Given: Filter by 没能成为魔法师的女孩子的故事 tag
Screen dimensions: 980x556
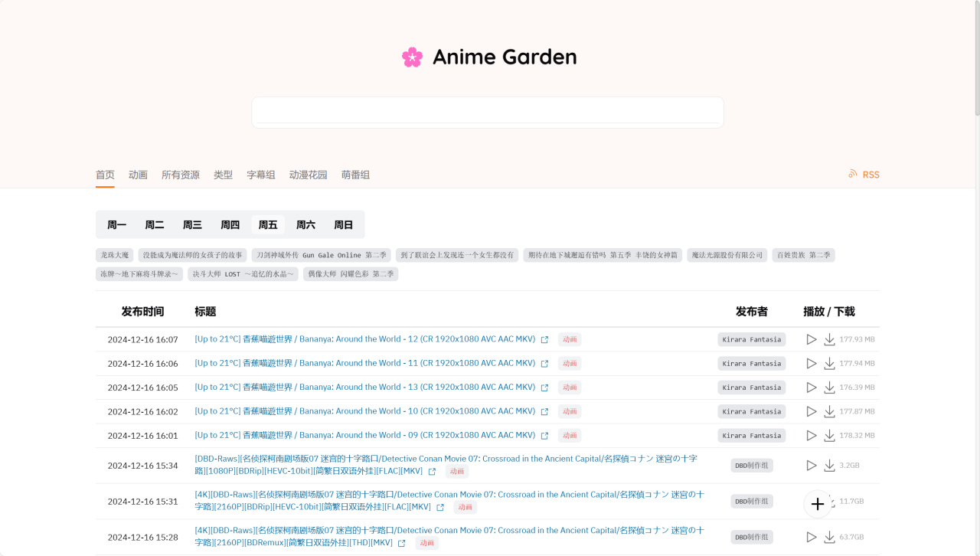Looking at the screenshot, I should [193, 255].
